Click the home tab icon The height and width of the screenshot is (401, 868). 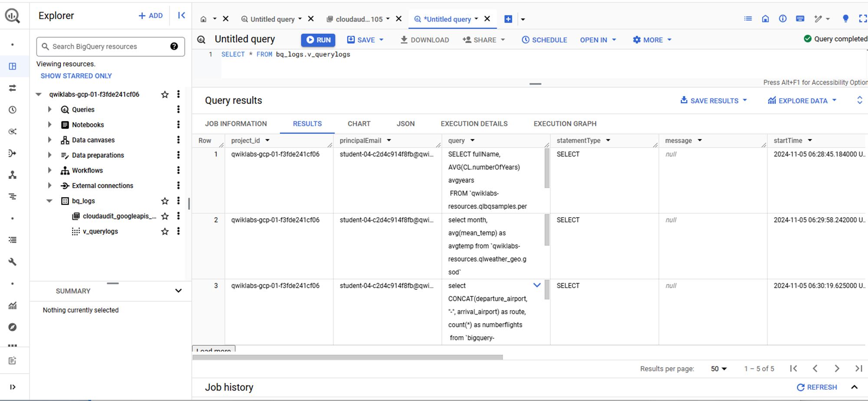(204, 19)
